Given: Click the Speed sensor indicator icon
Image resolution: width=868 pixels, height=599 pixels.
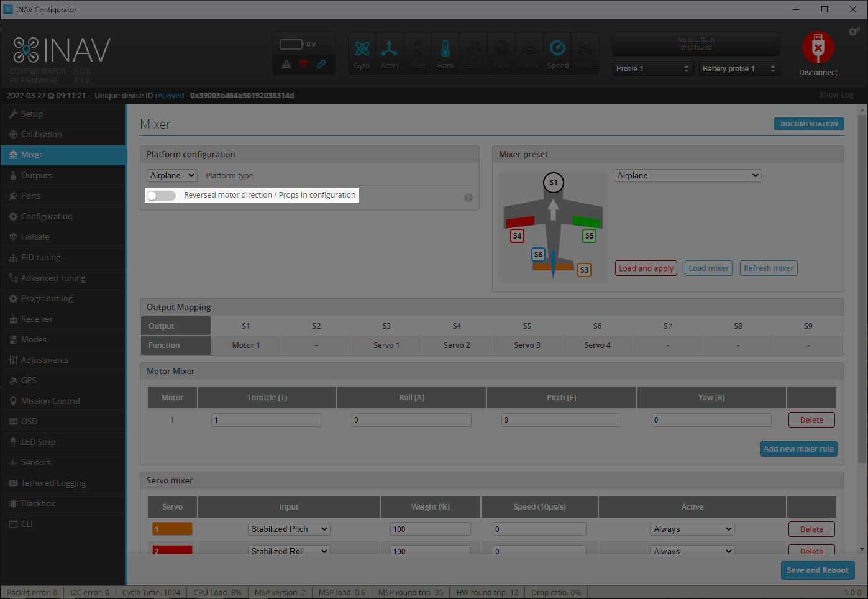Looking at the screenshot, I should [x=557, y=53].
